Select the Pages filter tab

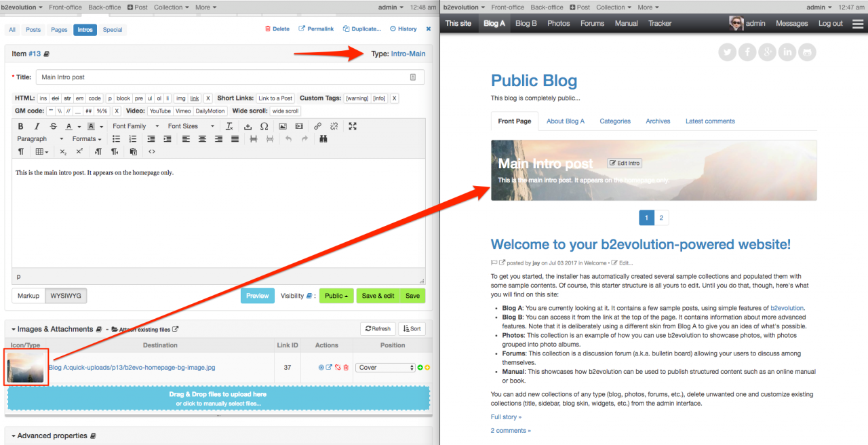tap(60, 30)
